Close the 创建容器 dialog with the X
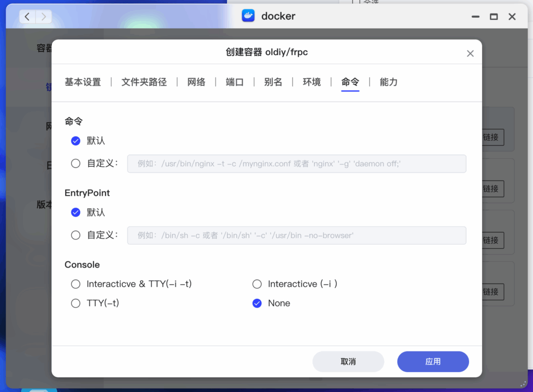This screenshot has height=392, width=533. [470, 53]
